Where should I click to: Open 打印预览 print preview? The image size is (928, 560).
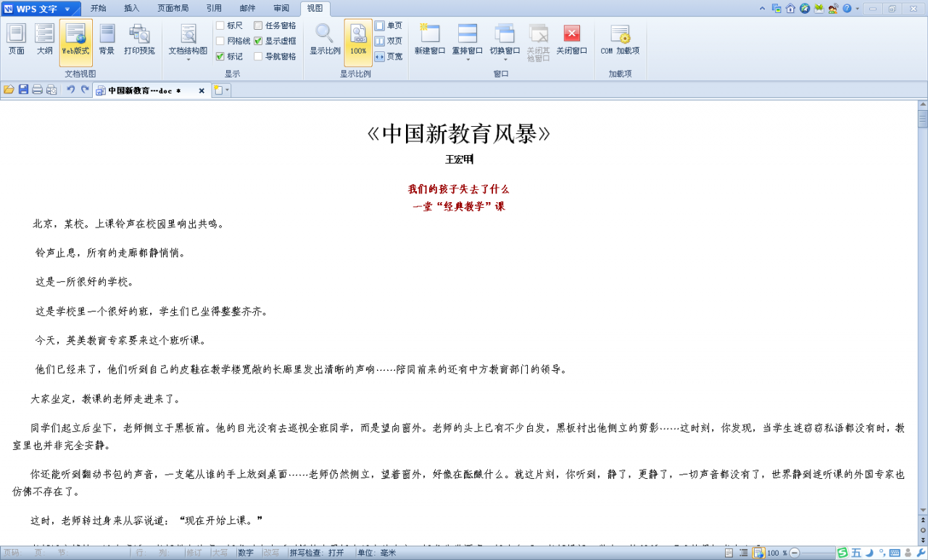click(139, 40)
